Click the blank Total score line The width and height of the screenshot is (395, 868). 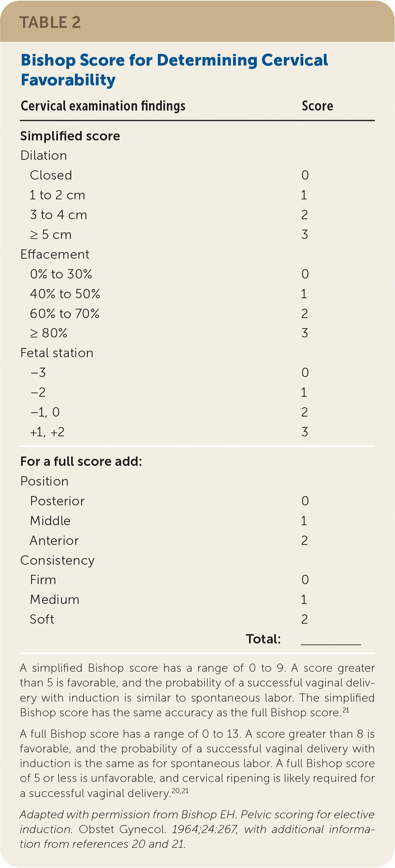(x=331, y=640)
